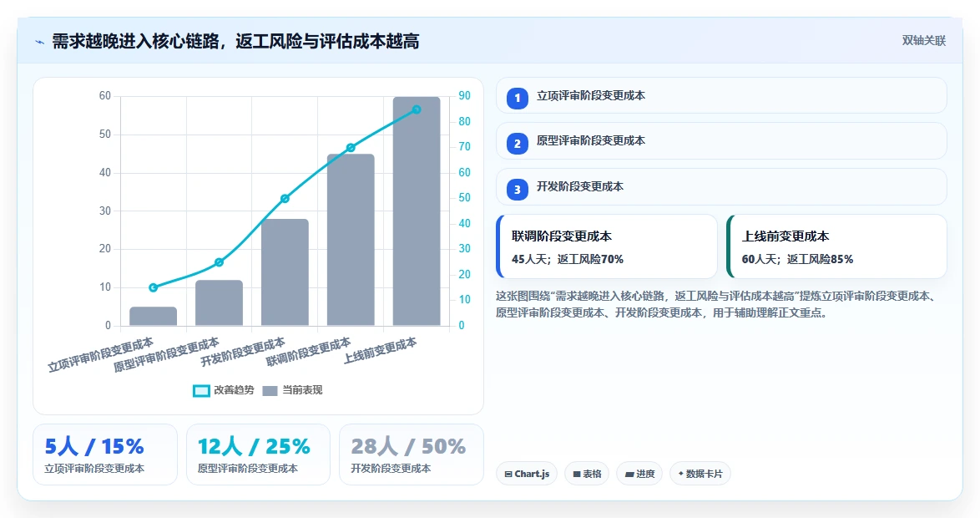Click the trend line point at 25

click(219, 262)
